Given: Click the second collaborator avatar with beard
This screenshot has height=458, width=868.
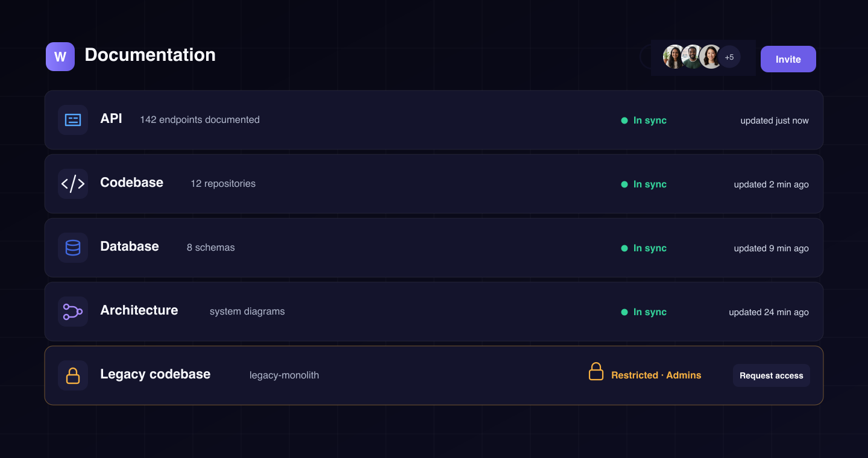Looking at the screenshot, I should coord(693,57).
